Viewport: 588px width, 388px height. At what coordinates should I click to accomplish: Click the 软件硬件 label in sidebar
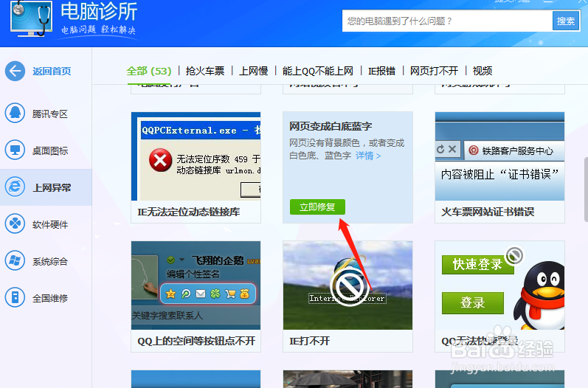[x=50, y=224]
